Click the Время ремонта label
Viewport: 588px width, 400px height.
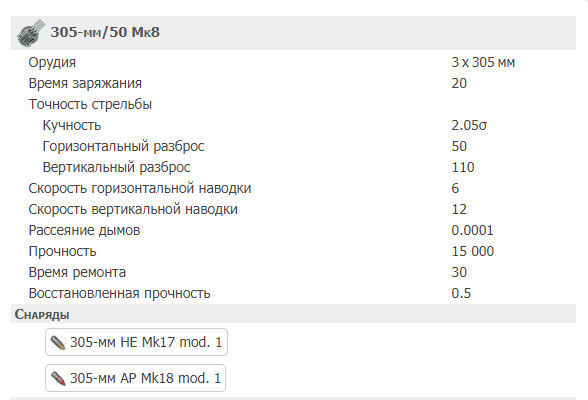(x=77, y=272)
